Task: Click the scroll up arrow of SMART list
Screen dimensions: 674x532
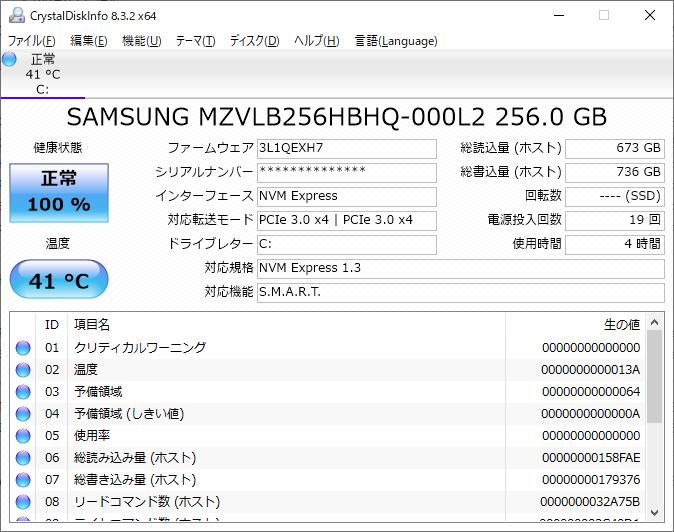Action: pyautogui.click(x=654, y=322)
